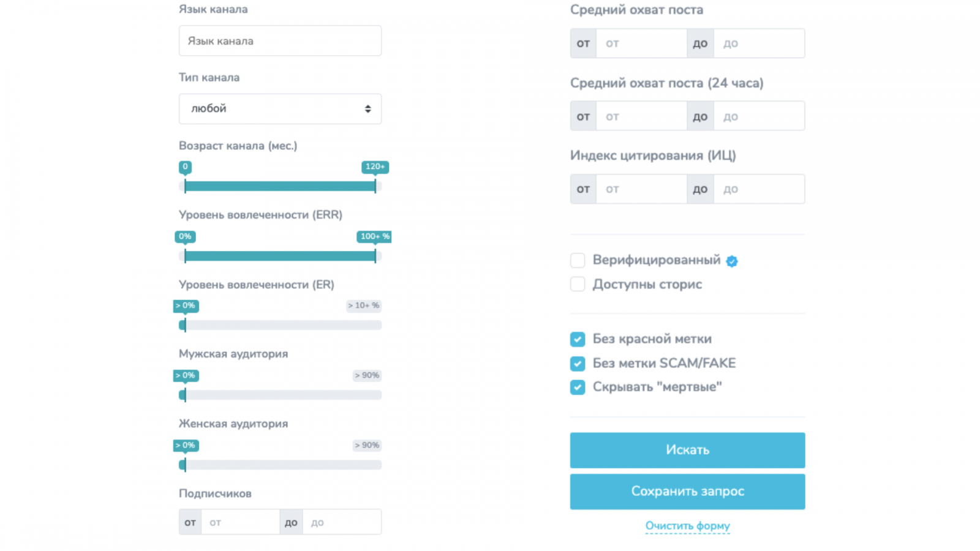Click the verified badge icon next to Верифицированный
The image size is (980, 551).
coord(732,261)
